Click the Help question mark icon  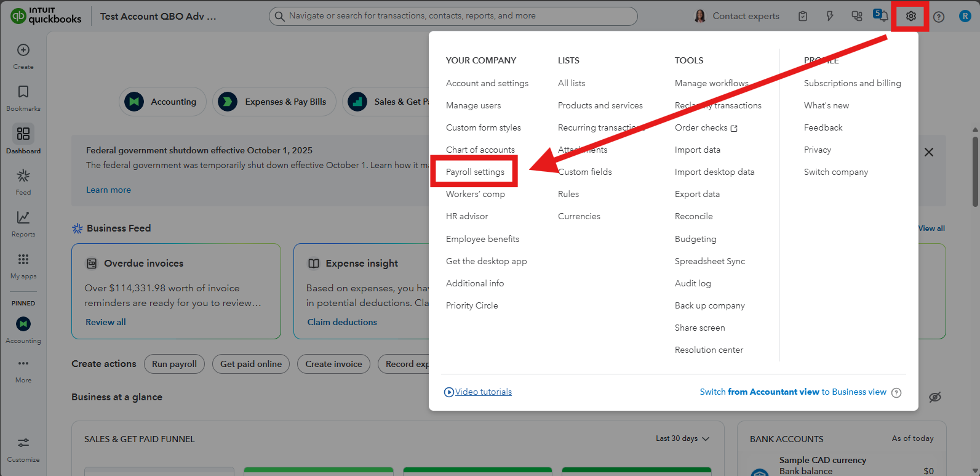938,17
